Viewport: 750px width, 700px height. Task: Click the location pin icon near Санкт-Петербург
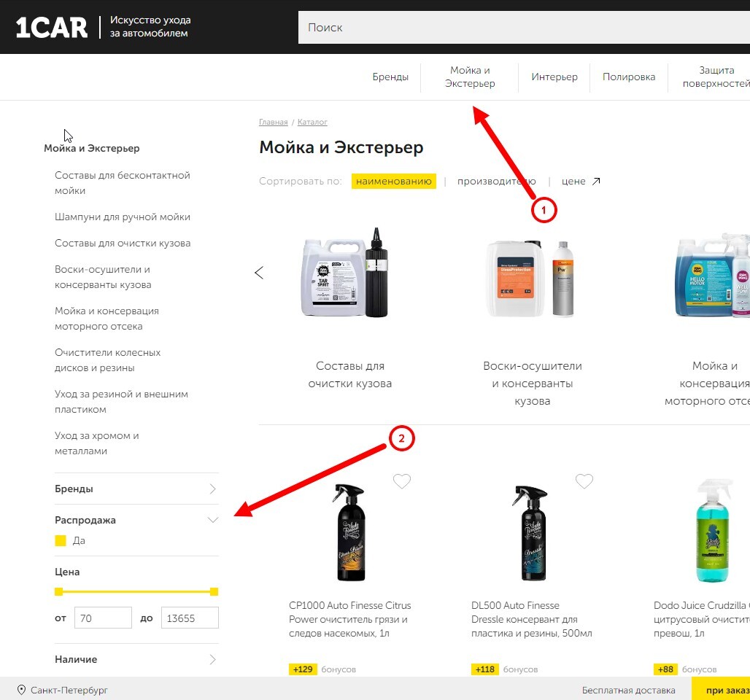point(21,690)
